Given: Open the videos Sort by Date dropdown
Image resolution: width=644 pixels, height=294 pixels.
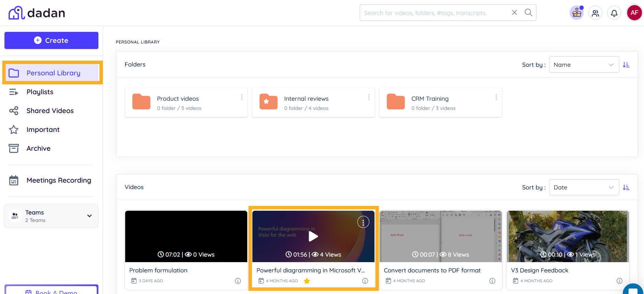Looking at the screenshot, I should tap(584, 187).
